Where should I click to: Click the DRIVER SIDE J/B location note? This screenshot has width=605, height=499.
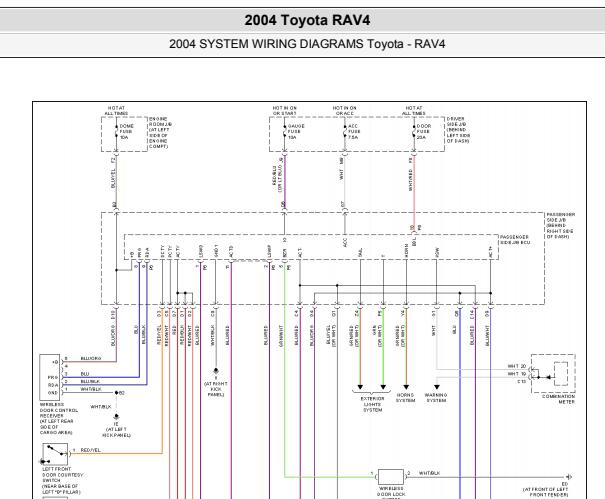tap(458, 130)
